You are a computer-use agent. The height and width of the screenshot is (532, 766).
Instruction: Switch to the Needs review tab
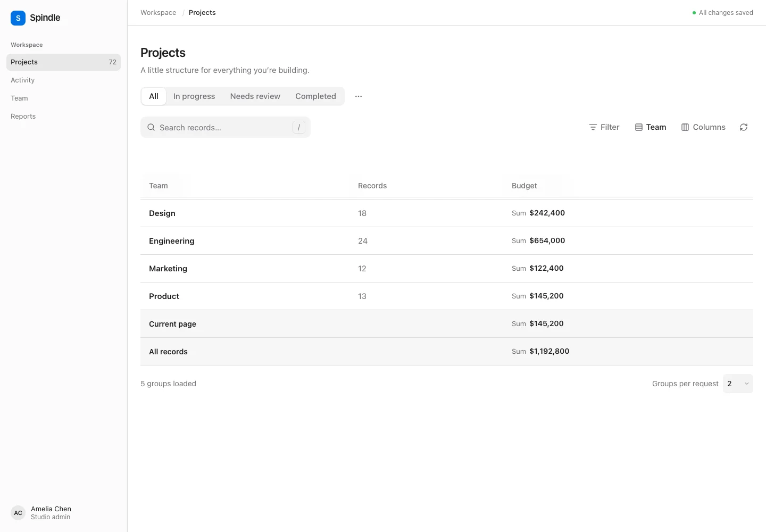tap(255, 96)
